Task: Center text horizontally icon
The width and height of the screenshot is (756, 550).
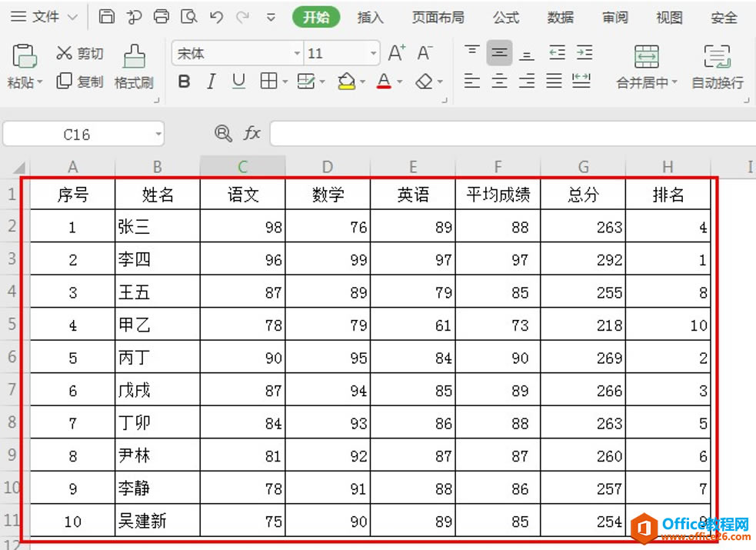Action: tap(499, 81)
